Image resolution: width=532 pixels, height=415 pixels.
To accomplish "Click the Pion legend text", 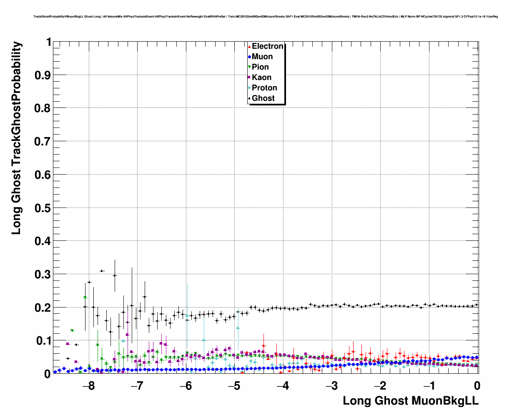I will (x=260, y=67).
